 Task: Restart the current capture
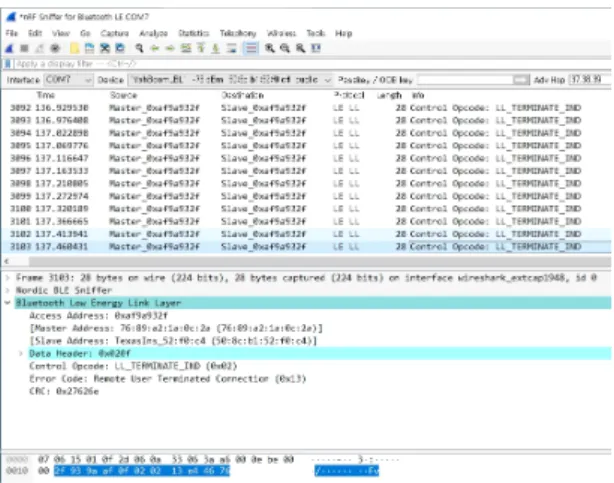point(40,48)
